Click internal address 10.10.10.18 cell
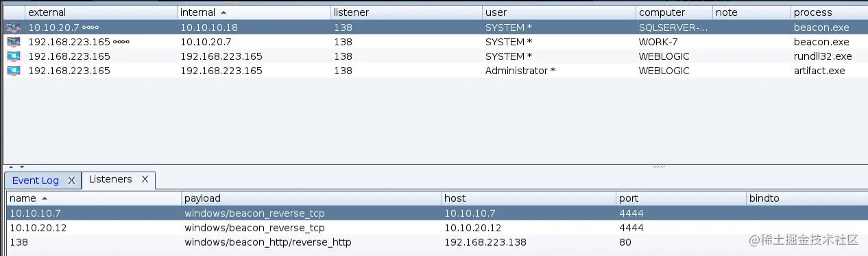This screenshot has width=868, height=256. pyautogui.click(x=209, y=28)
